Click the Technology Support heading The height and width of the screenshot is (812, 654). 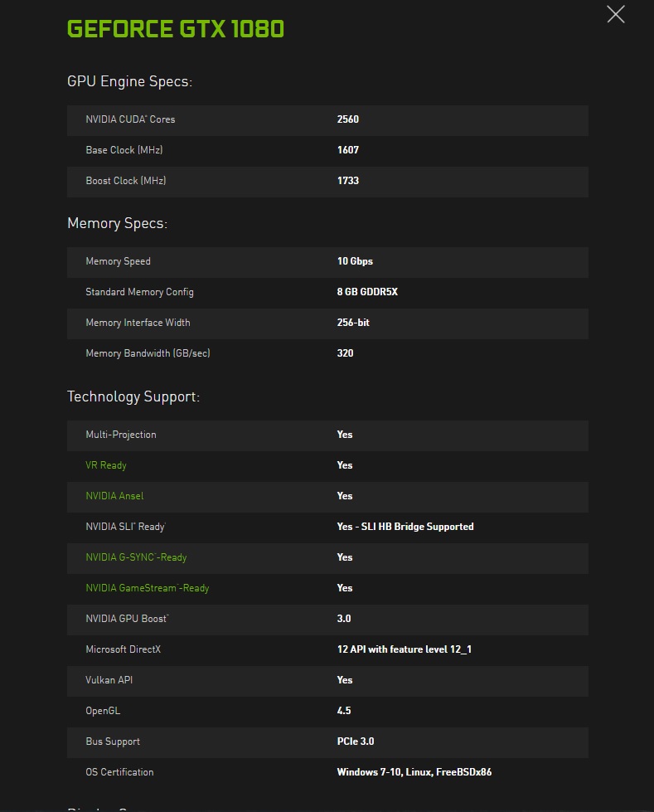133,396
